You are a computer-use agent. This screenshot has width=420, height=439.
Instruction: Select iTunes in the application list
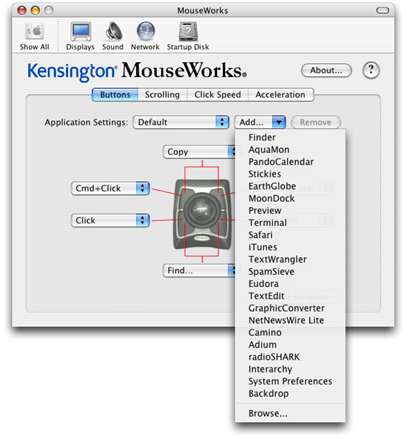[290, 247]
